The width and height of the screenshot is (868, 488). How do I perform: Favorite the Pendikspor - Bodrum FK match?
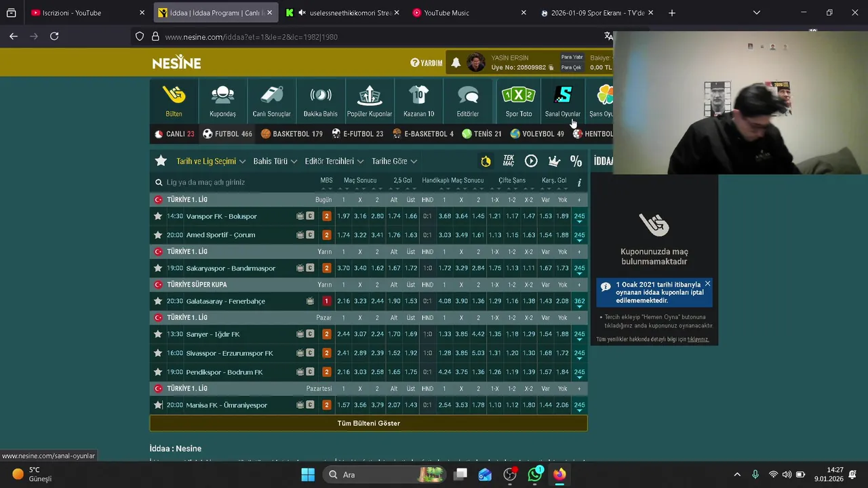(158, 372)
